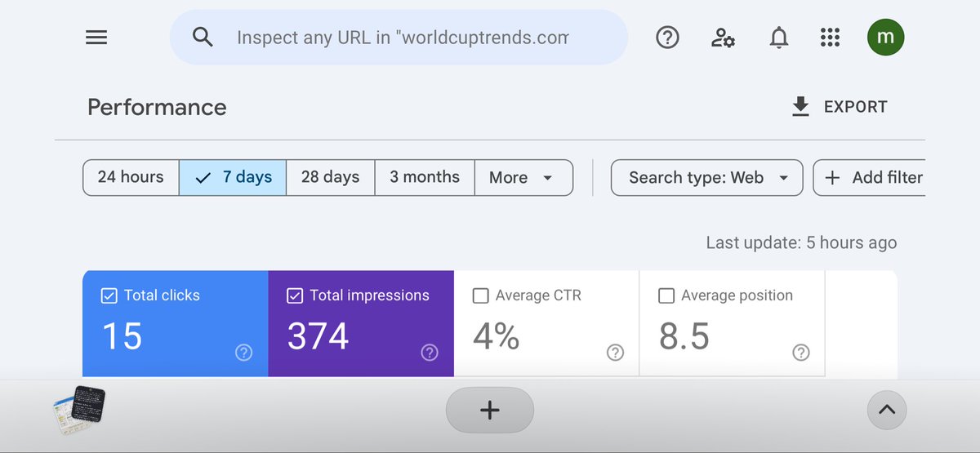Enable the Average position checkbox
Screen dimensions: 980x453
pos(666,295)
